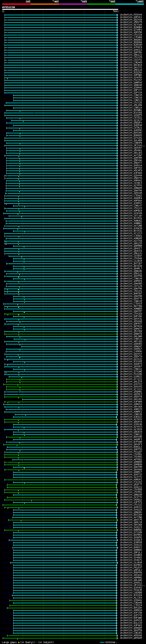Click the 564 end-position label

tap(115, 11)
